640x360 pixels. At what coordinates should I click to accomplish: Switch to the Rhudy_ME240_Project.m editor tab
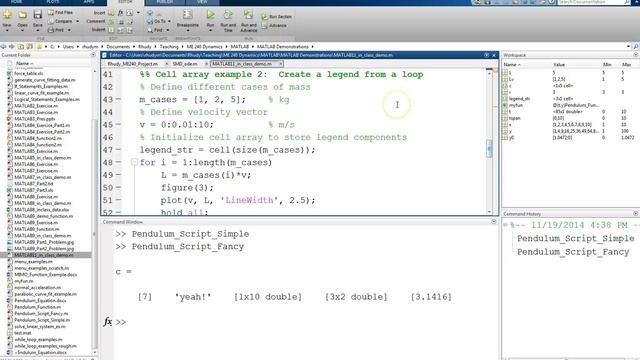pos(133,64)
